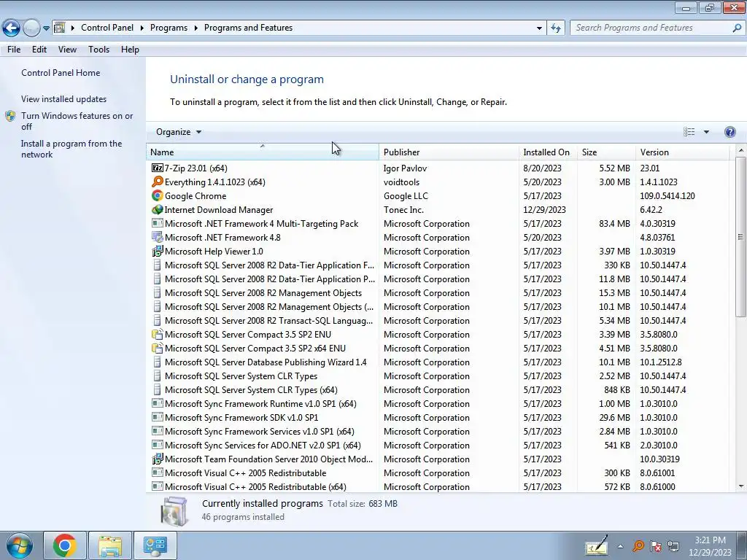Sort by the Name column header
Screen dimensions: 747x560
pyautogui.click(x=262, y=152)
